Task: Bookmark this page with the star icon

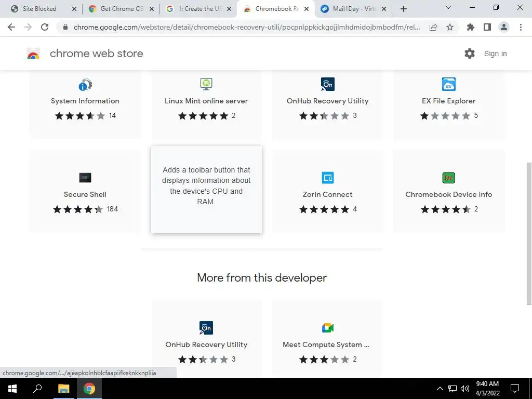Action: [x=450, y=27]
